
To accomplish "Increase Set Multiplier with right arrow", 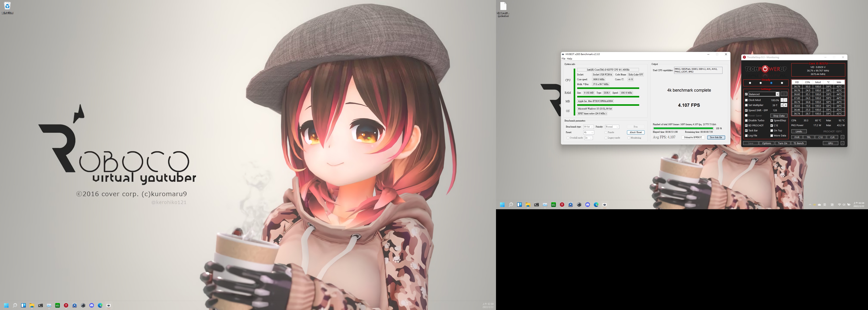I will (x=786, y=105).
